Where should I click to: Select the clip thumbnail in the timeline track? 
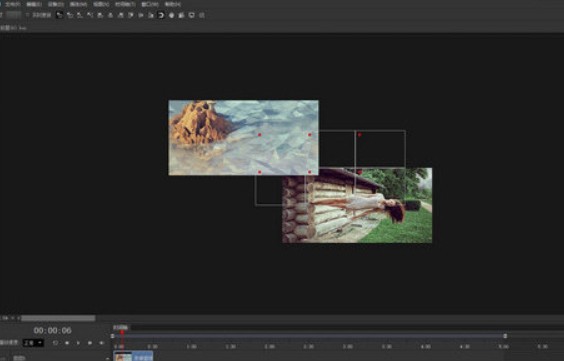pos(123,356)
